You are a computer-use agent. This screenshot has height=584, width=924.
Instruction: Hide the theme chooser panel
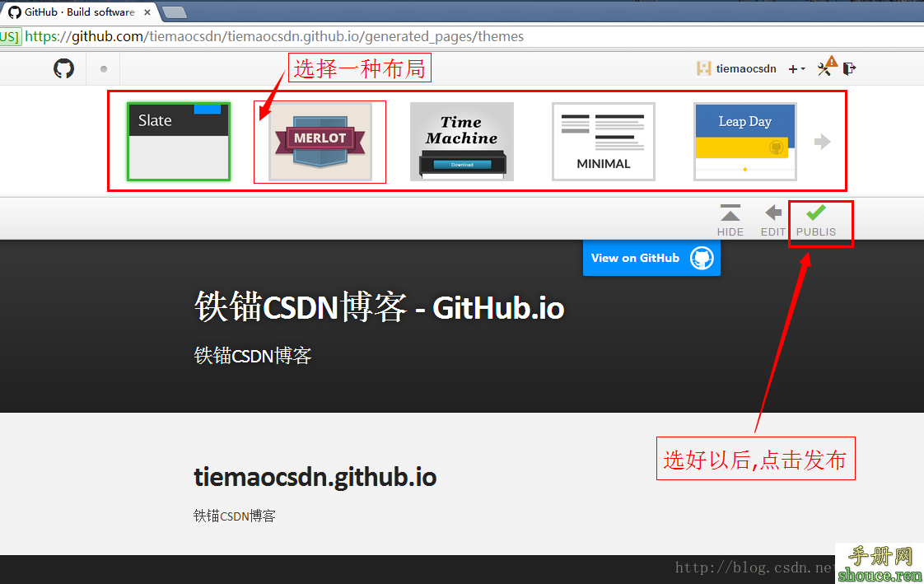[x=730, y=221]
